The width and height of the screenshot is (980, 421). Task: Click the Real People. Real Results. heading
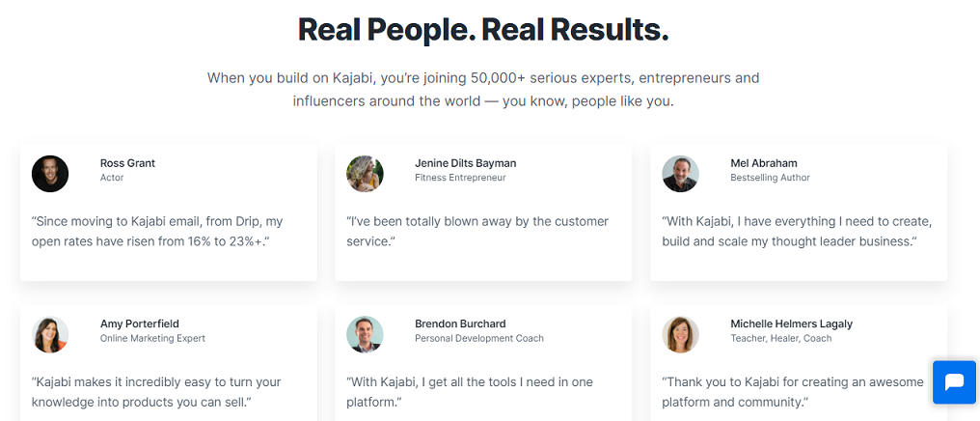(x=483, y=29)
